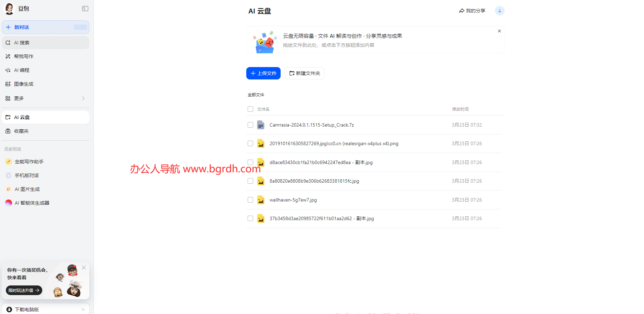Click the AI 搜索 magnifier icon
The image size is (644, 314).
tap(8, 43)
